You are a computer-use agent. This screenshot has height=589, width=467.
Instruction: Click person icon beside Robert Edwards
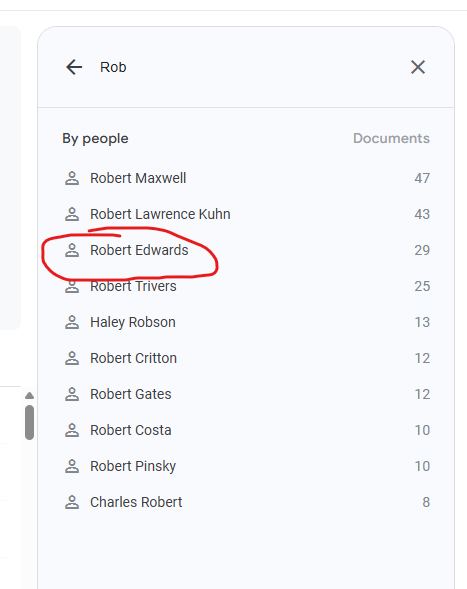pyautogui.click(x=72, y=250)
